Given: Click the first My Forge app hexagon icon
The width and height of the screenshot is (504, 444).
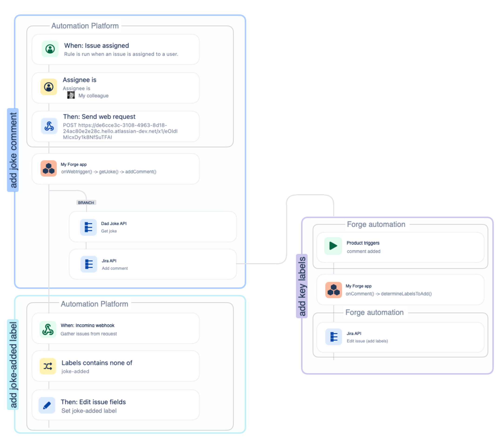Looking at the screenshot, I should coord(49,168).
